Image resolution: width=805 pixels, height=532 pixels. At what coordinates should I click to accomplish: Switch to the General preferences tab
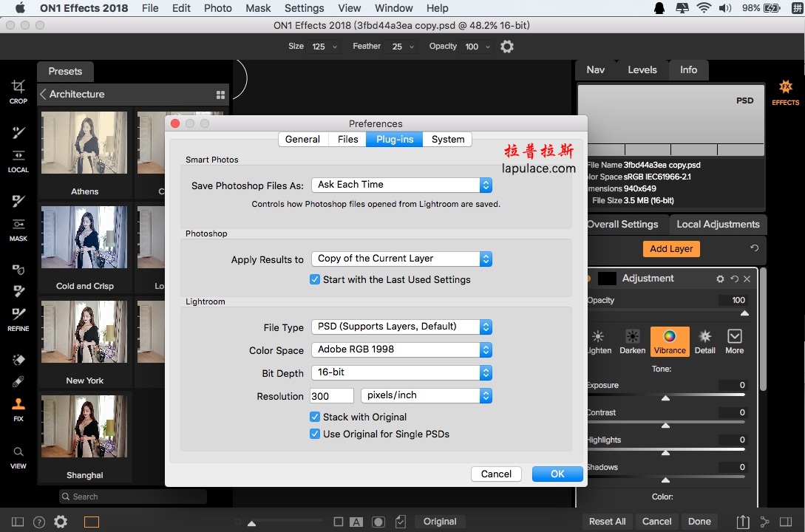(x=303, y=140)
